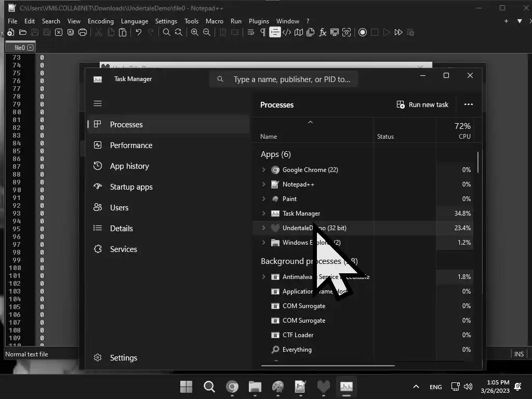The image size is (532, 399).
Task: Click the hamburger navigation icon in Task Manager
Action: coord(98,103)
